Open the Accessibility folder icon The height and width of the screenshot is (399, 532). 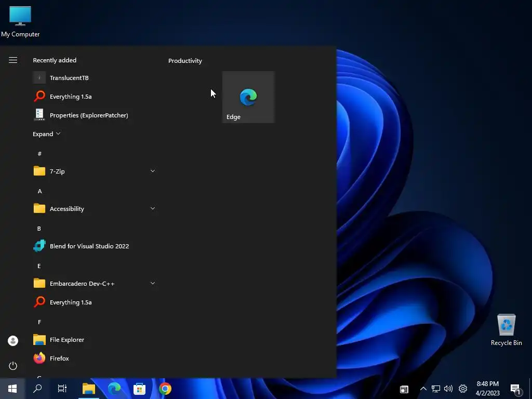39,208
